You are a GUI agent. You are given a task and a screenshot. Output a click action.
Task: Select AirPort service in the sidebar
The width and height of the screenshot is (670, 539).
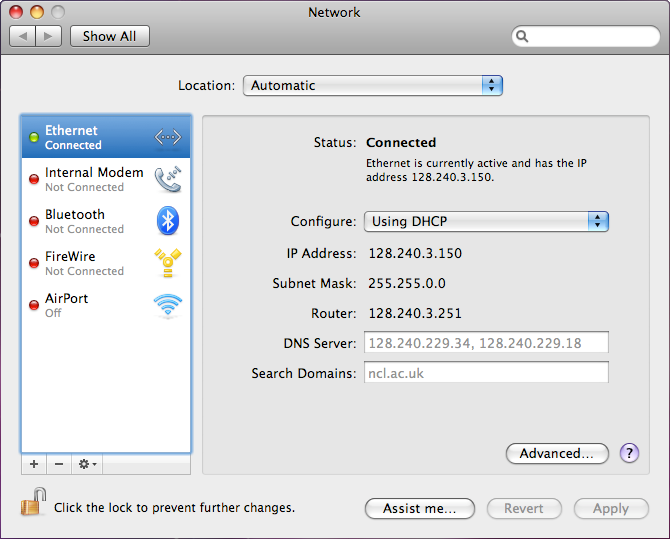(x=90, y=305)
